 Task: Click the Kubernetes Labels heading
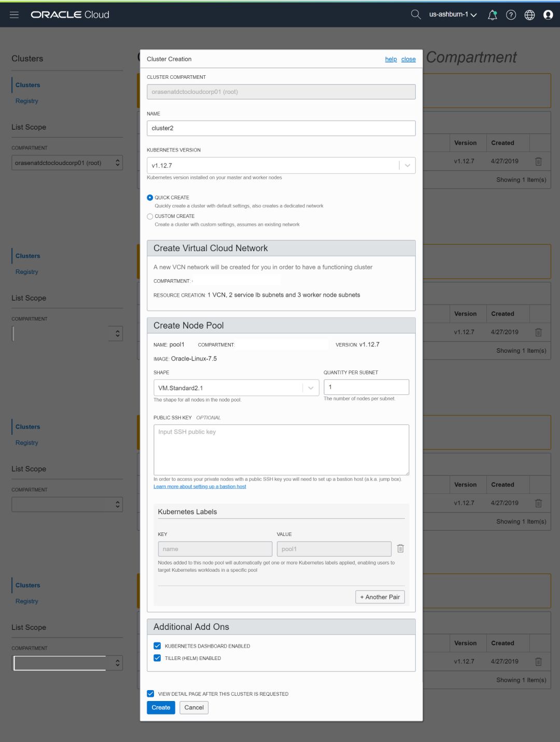click(x=187, y=512)
